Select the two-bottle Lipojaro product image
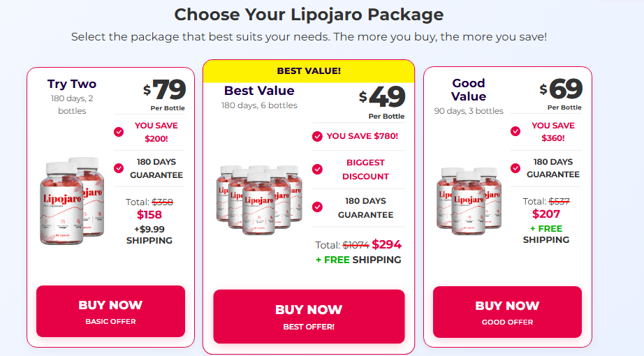644x356 pixels. [x=72, y=201]
